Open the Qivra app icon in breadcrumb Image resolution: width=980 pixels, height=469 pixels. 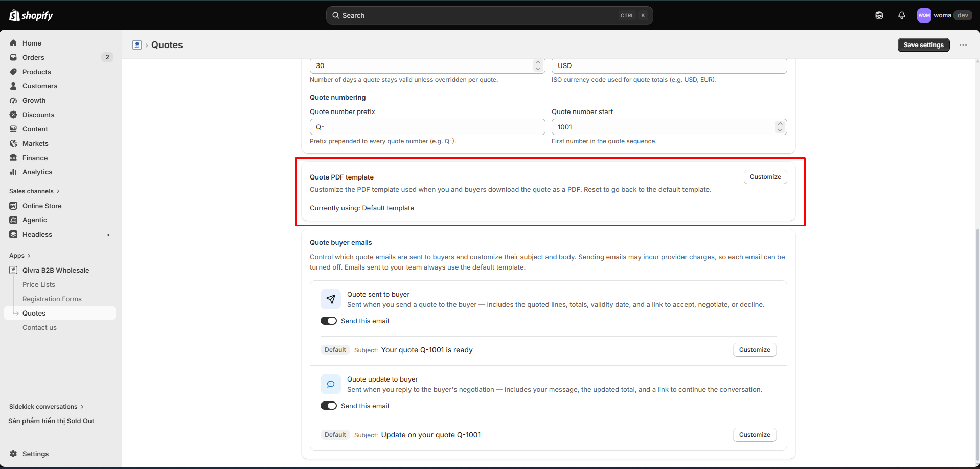point(137,45)
